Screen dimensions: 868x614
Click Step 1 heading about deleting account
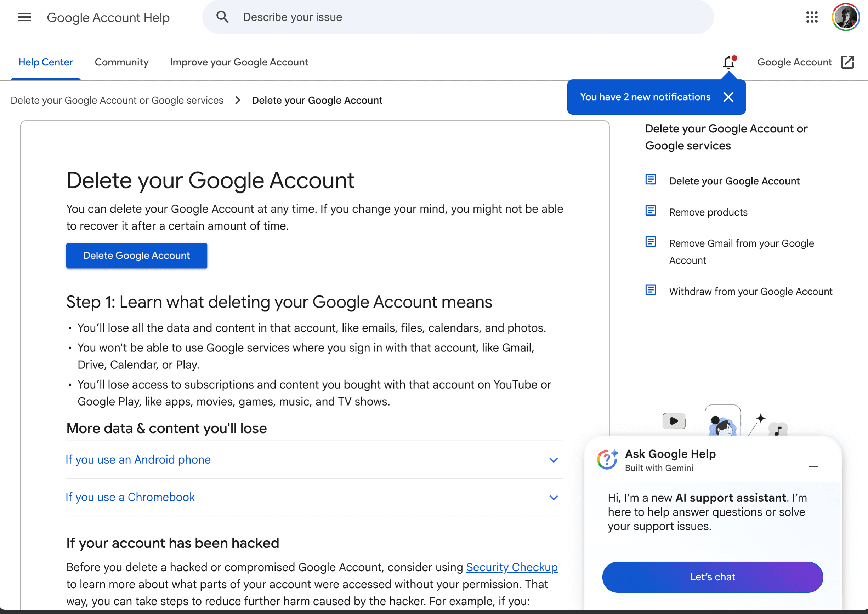(x=279, y=302)
